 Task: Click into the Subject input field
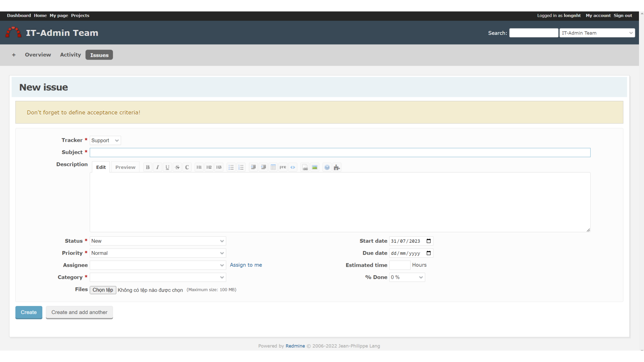(340, 153)
